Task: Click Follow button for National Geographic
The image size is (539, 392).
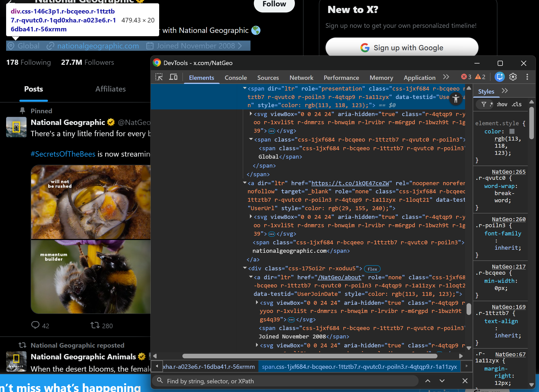Action: pos(274,4)
